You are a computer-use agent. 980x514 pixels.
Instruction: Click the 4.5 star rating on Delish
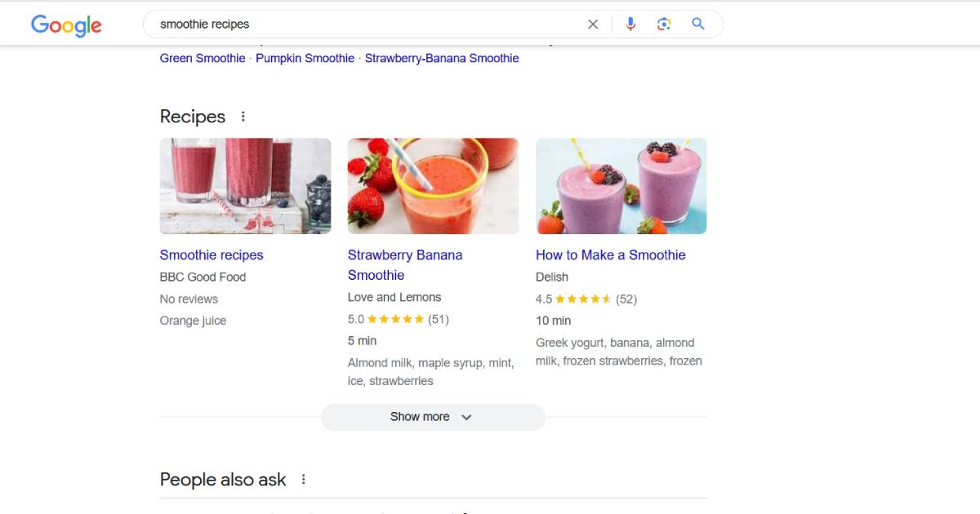[583, 299]
